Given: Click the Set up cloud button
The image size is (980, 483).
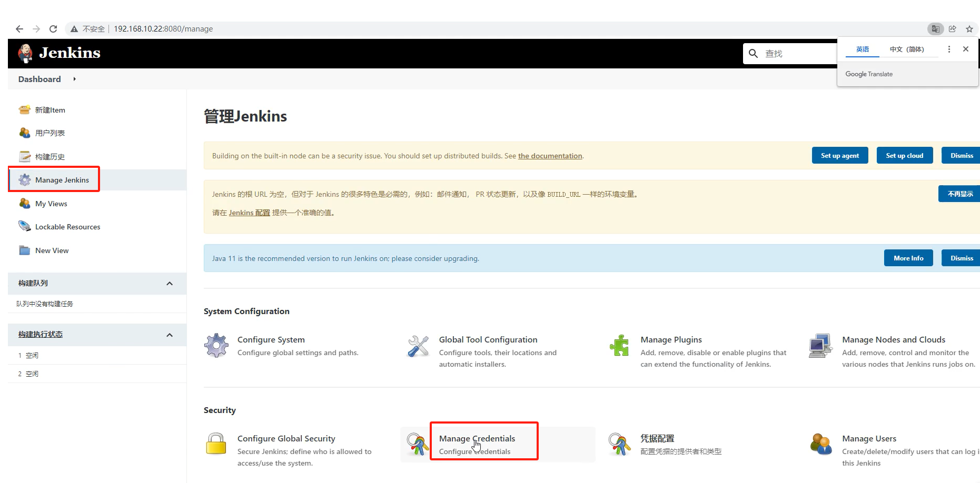Looking at the screenshot, I should tap(905, 156).
